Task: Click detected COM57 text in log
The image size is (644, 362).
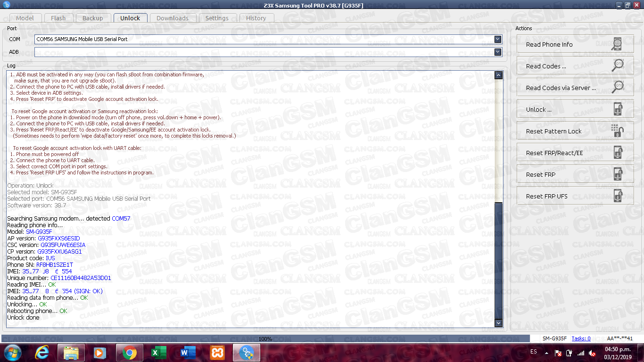Action: coord(121,219)
